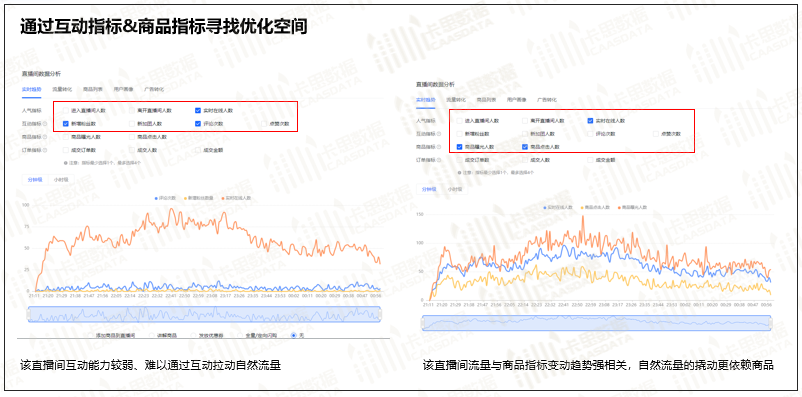Check 进入直播间人数 checkbox in left panel
This screenshot has width=802, height=397.
click(x=66, y=110)
